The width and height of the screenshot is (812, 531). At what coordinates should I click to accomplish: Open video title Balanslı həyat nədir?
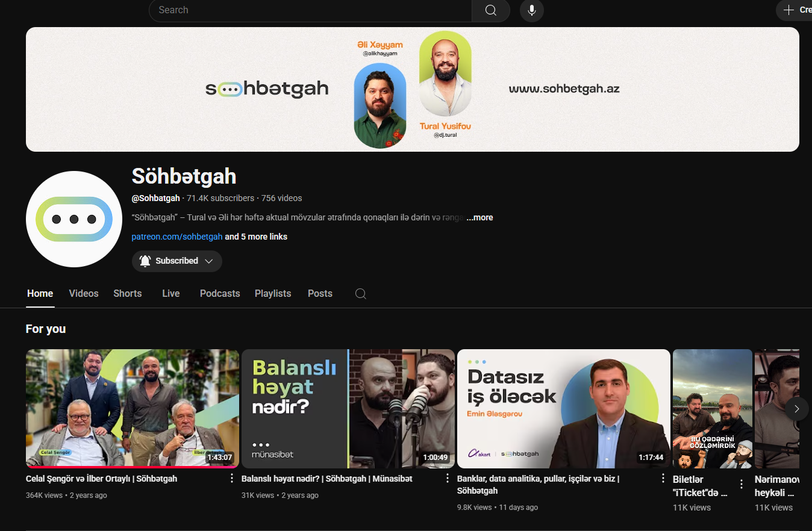(326, 479)
